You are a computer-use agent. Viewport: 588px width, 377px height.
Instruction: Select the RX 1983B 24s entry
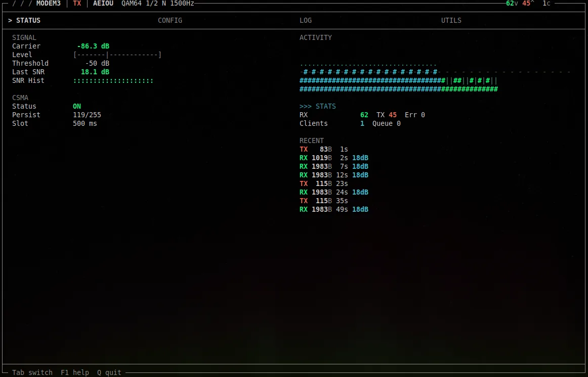click(334, 193)
